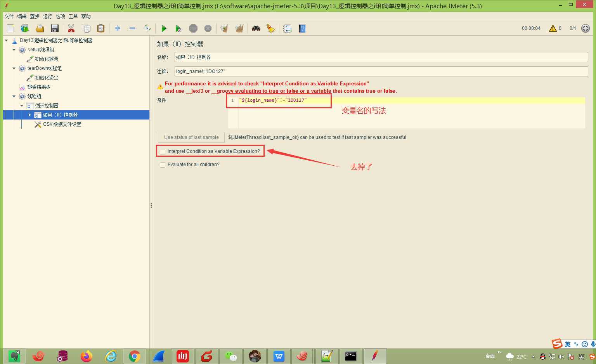The image size is (596, 364).
Task: Expand the 如果（If）控制器 tree node
Action: coord(29,115)
